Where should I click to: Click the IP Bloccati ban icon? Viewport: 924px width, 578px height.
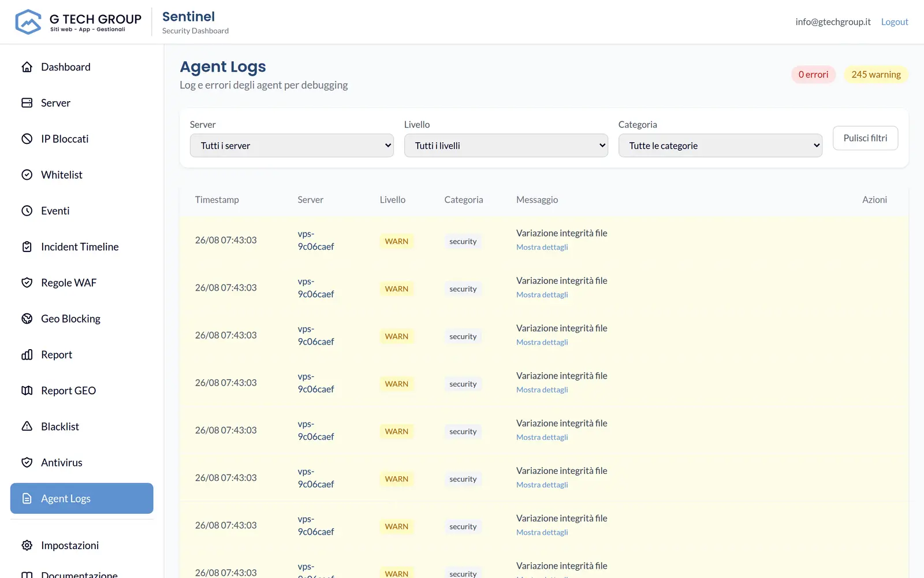27,139
